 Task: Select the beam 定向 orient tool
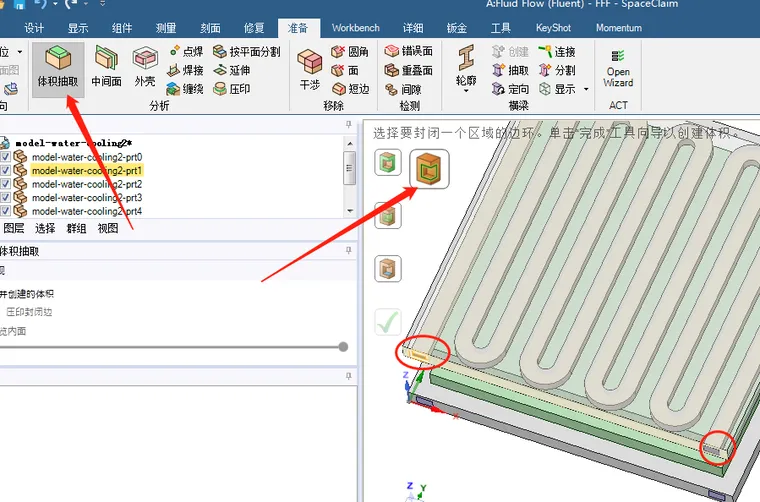tap(510, 89)
